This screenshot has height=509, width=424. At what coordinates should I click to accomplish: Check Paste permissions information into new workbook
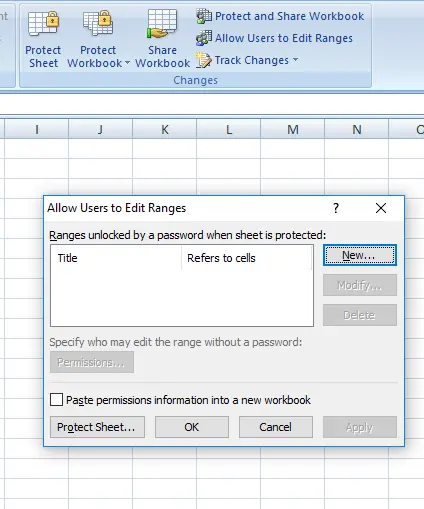[56, 399]
